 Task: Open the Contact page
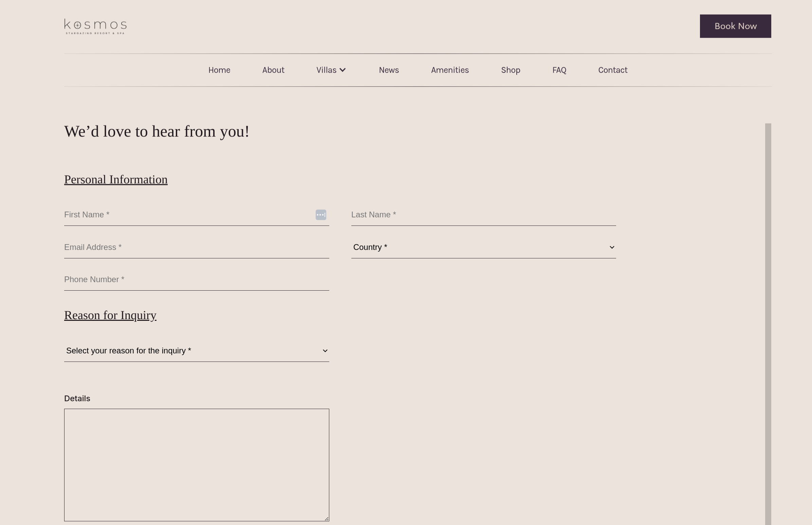[613, 70]
